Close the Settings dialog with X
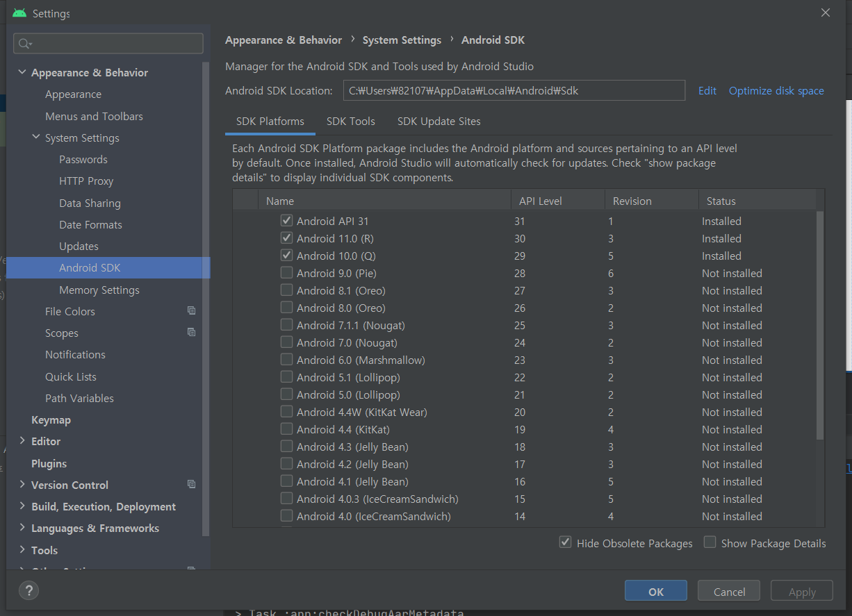The width and height of the screenshot is (852, 616). tap(826, 13)
